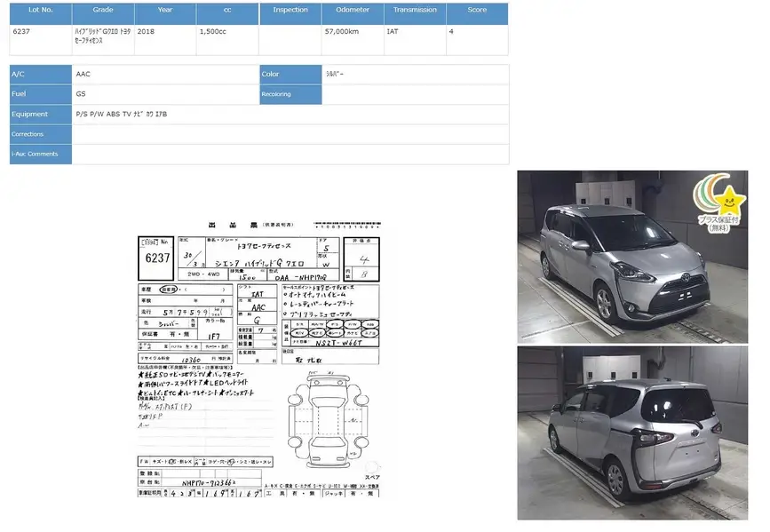Viewport: 770px width, 532px height.
Task: Select the Odometer column header
Action: coord(353,12)
